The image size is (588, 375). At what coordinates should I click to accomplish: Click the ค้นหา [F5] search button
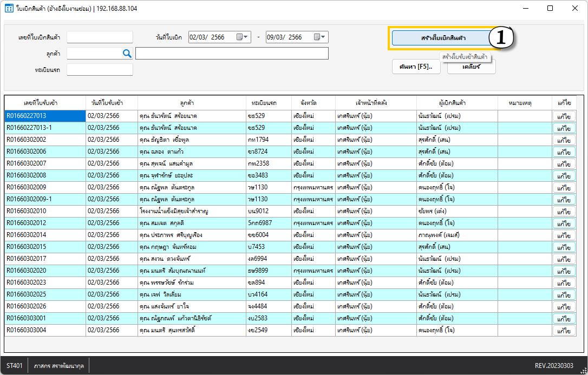[416, 67]
